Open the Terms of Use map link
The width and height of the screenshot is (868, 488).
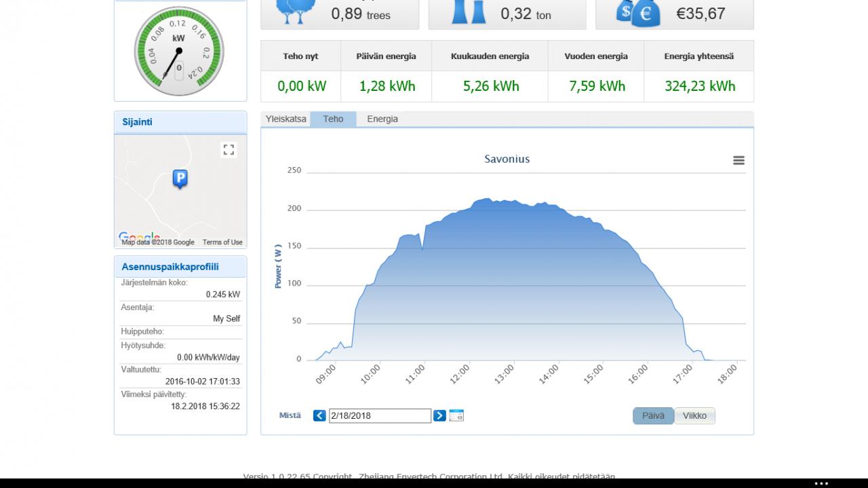[x=222, y=242]
